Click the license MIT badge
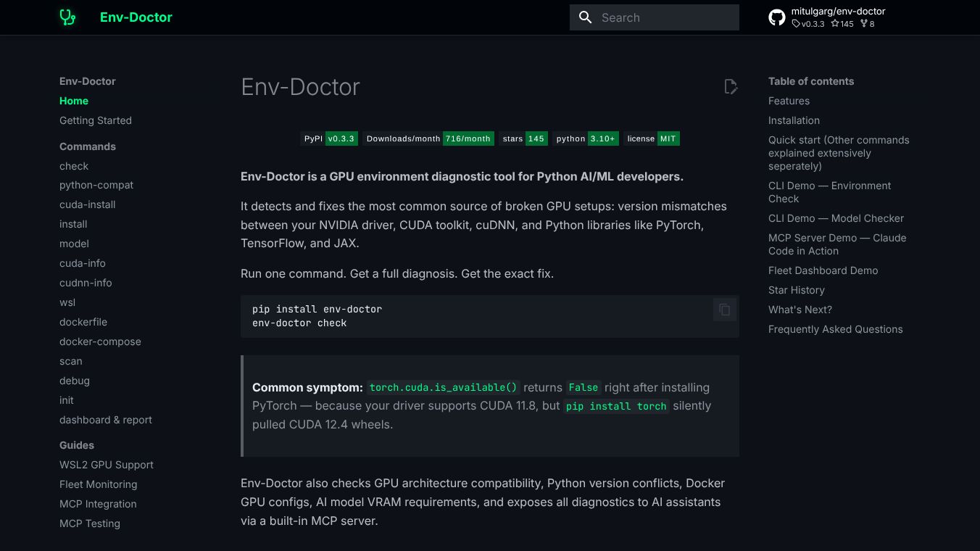Screen dimensions: 980x551 click(652, 138)
